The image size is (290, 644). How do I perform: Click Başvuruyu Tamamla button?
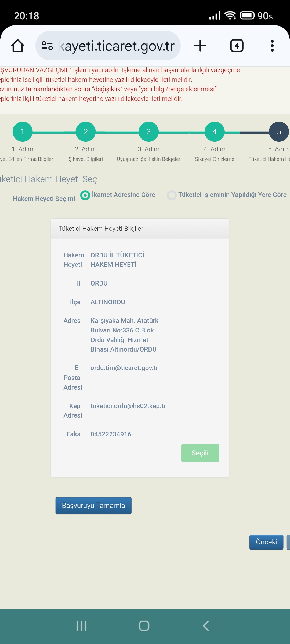[93, 506]
